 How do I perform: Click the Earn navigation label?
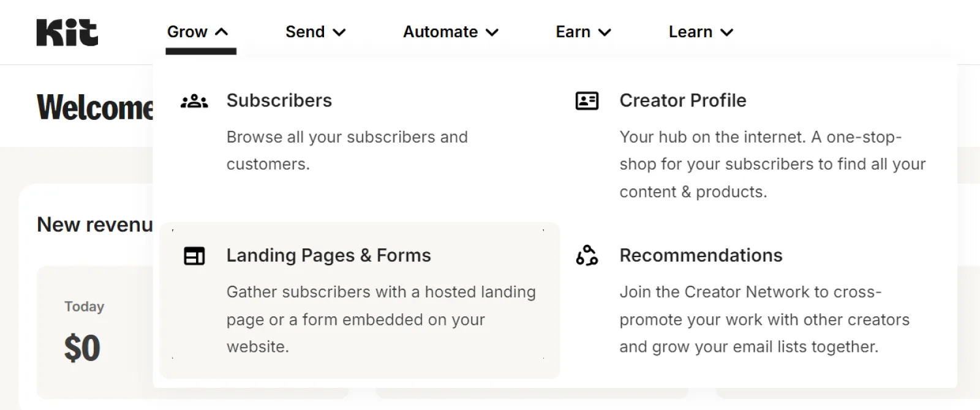[573, 32]
